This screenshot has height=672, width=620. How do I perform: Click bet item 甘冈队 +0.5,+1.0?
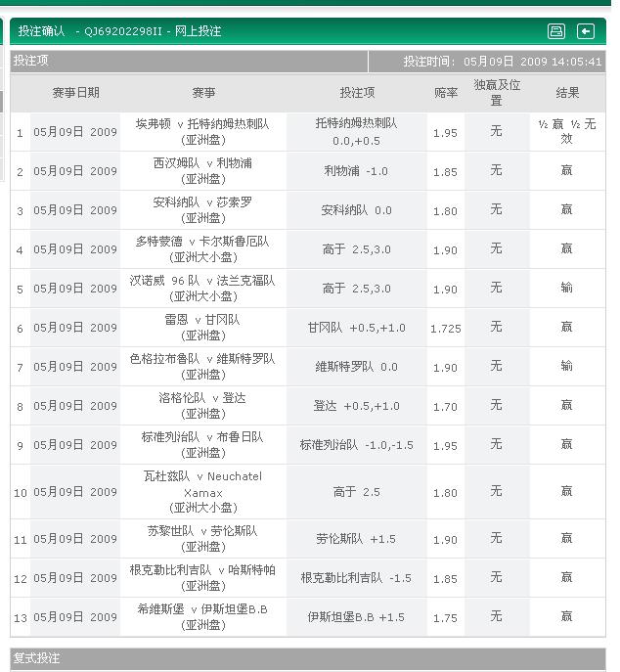[357, 328]
